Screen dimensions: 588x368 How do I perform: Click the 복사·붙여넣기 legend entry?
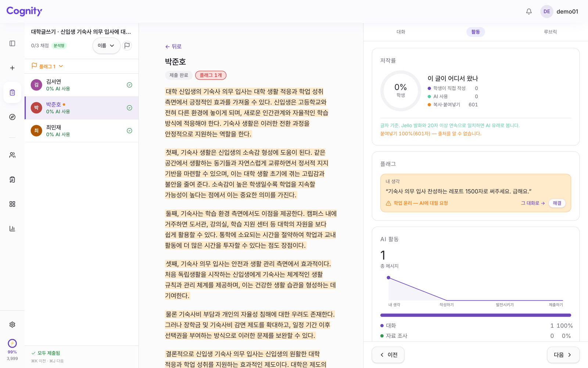click(453, 105)
